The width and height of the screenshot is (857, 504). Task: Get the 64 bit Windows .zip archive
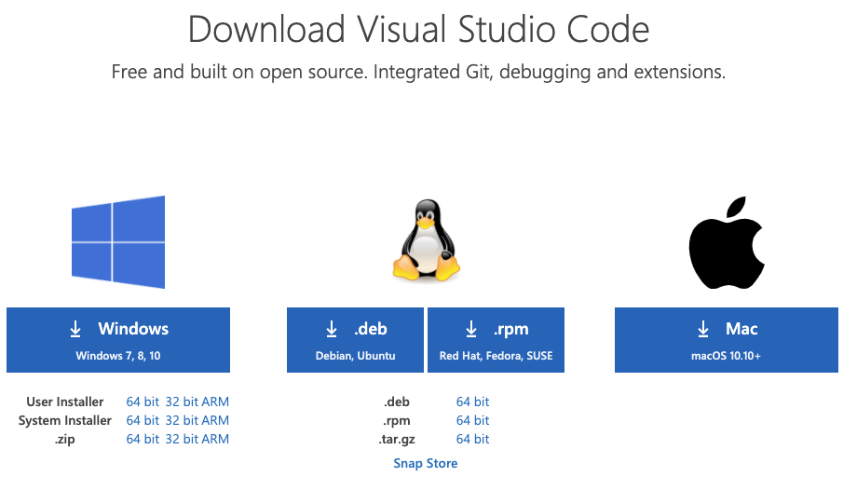(x=143, y=439)
